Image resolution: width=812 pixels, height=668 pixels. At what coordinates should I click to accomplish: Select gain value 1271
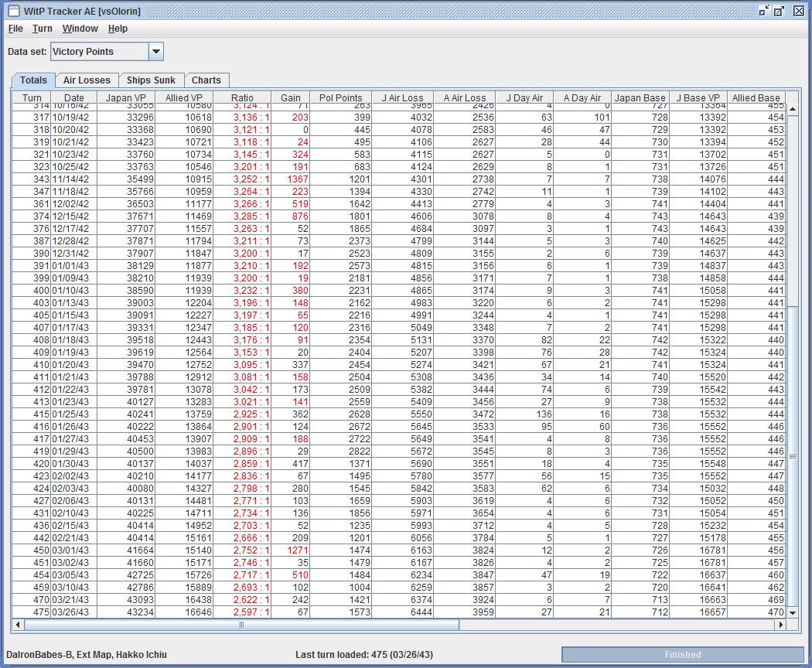click(x=291, y=550)
